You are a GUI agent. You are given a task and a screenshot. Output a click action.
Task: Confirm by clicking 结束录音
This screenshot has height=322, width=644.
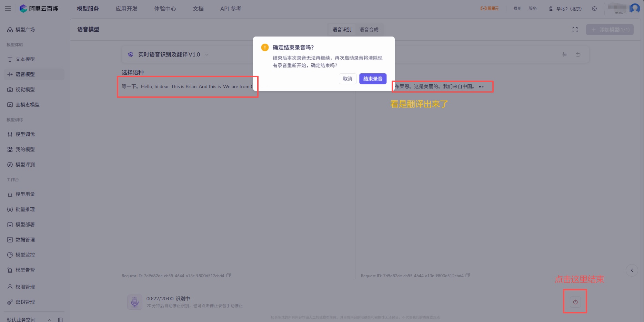point(373,79)
